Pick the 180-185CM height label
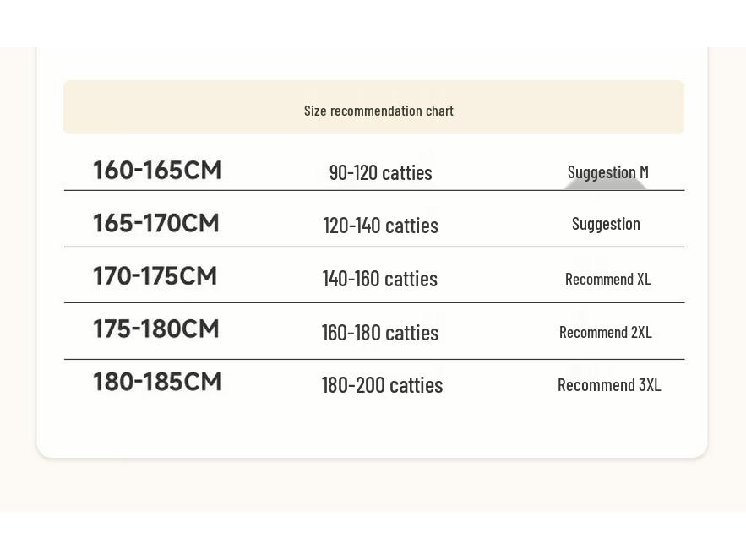The image size is (746, 560). click(157, 382)
